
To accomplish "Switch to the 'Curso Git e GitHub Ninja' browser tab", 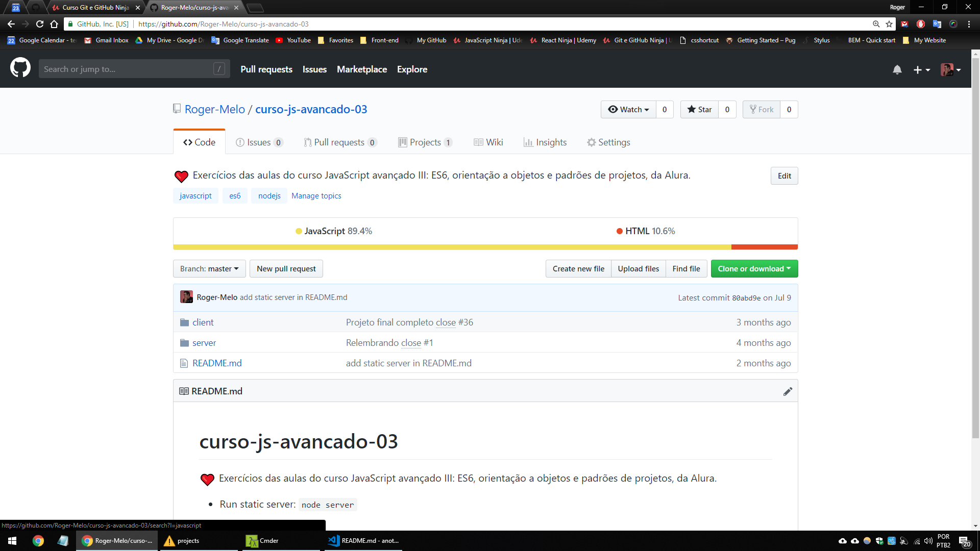I will (95, 8).
